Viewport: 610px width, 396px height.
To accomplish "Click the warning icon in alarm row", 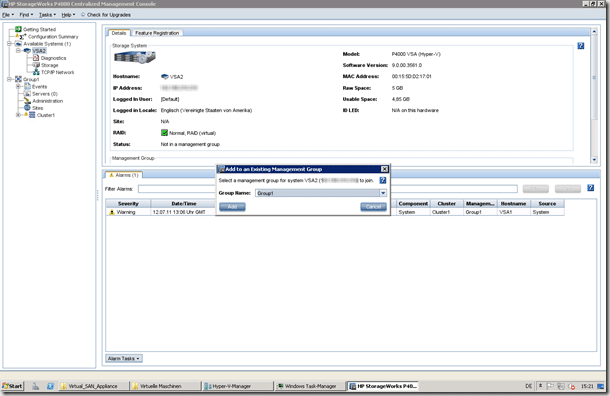I will pyautogui.click(x=112, y=212).
